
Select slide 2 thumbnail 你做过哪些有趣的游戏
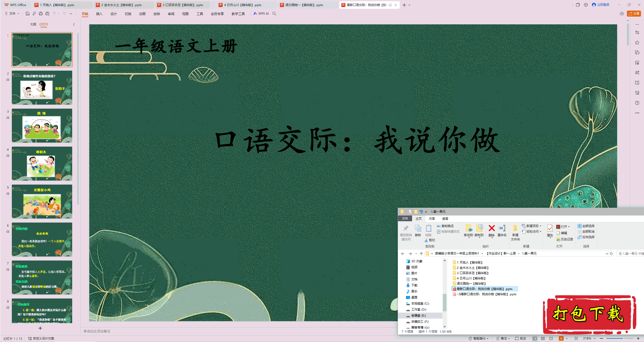42,88
